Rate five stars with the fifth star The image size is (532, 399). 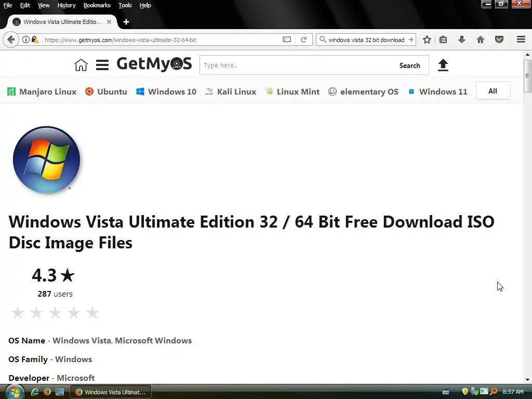pyautogui.click(x=92, y=313)
